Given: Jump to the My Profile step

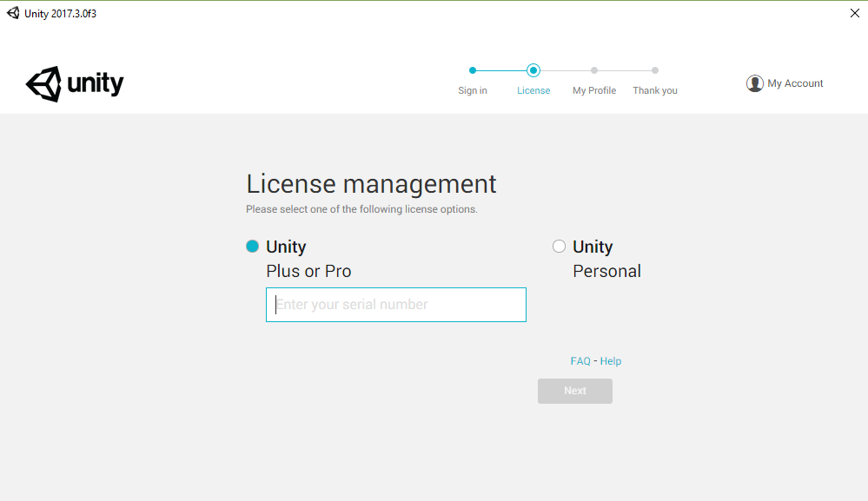Looking at the screenshot, I should (x=594, y=90).
